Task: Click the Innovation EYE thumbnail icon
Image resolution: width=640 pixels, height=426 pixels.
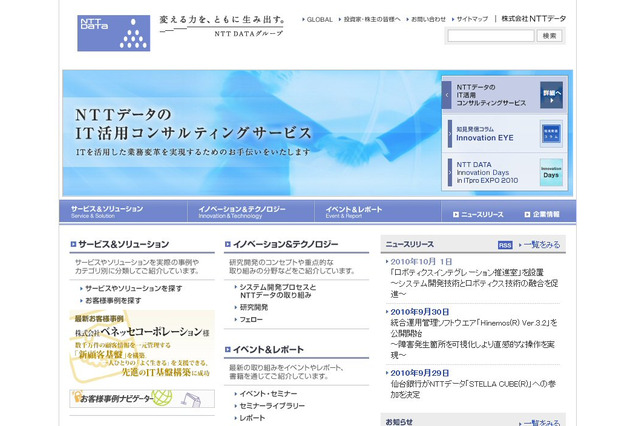Action: pyautogui.click(x=551, y=134)
